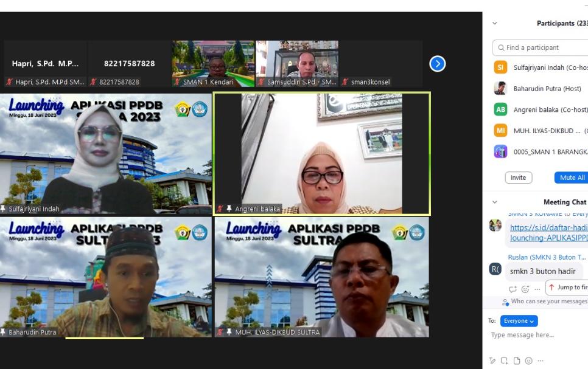Click the Find a participant search box
This screenshot has height=369, width=588.
[542, 47]
